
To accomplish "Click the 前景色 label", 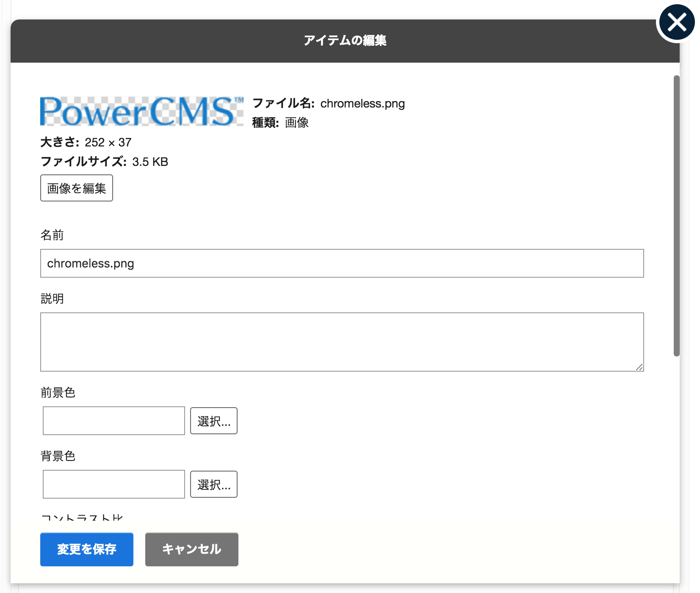I will [58, 392].
